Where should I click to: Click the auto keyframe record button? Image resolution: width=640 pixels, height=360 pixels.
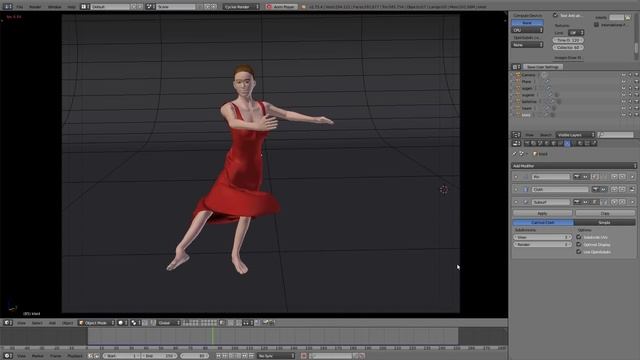pos(304,356)
